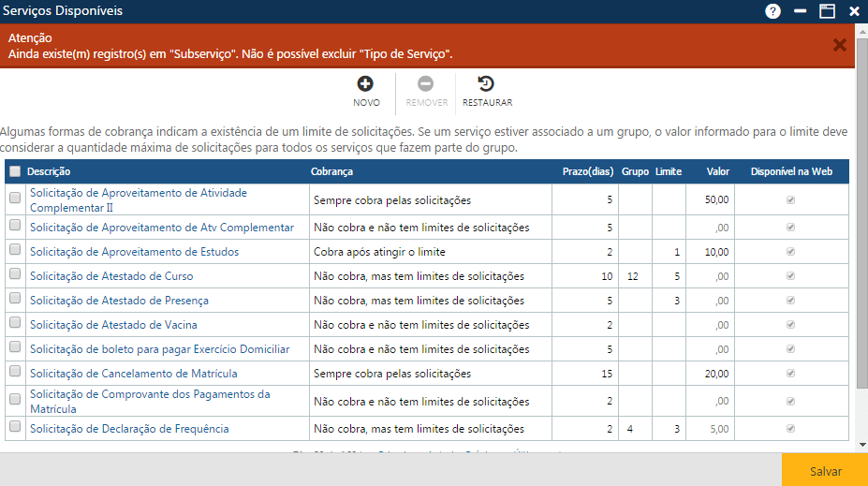Check row Solicitação de Atestado de Curso
868x486 pixels.
(x=15, y=274)
